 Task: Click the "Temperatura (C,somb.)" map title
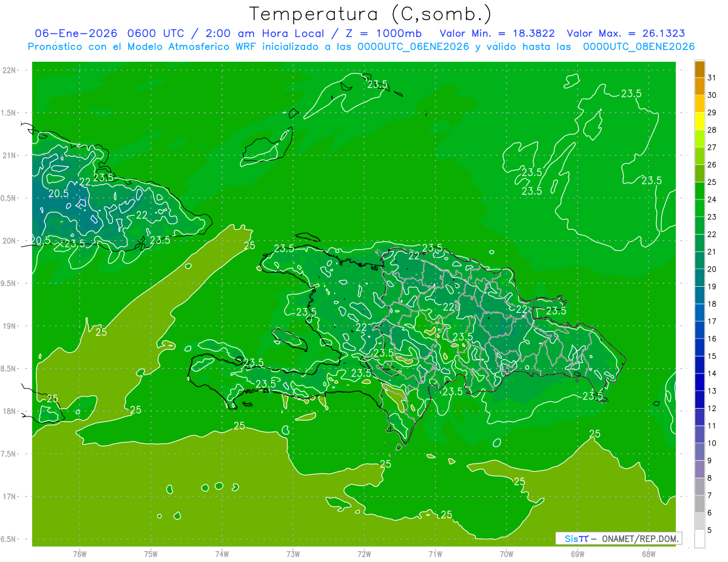tap(369, 14)
